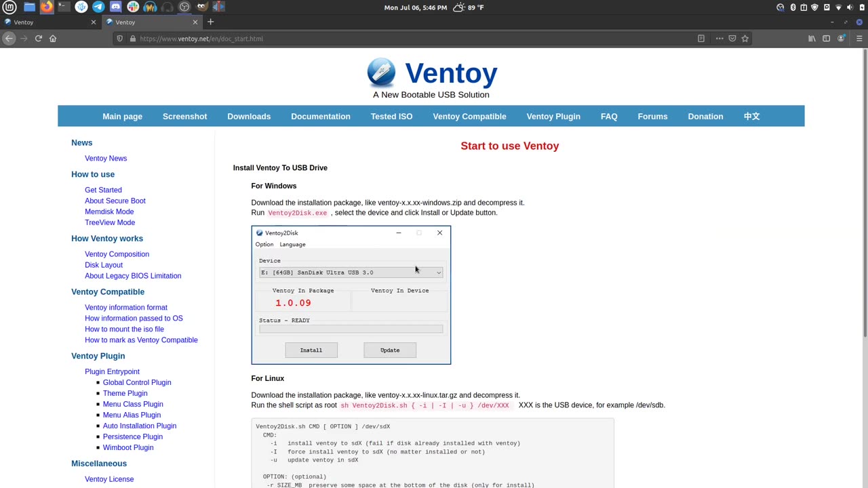Open the Ventoy News sidebar link
The width and height of the screenshot is (868, 488).
pos(106,159)
